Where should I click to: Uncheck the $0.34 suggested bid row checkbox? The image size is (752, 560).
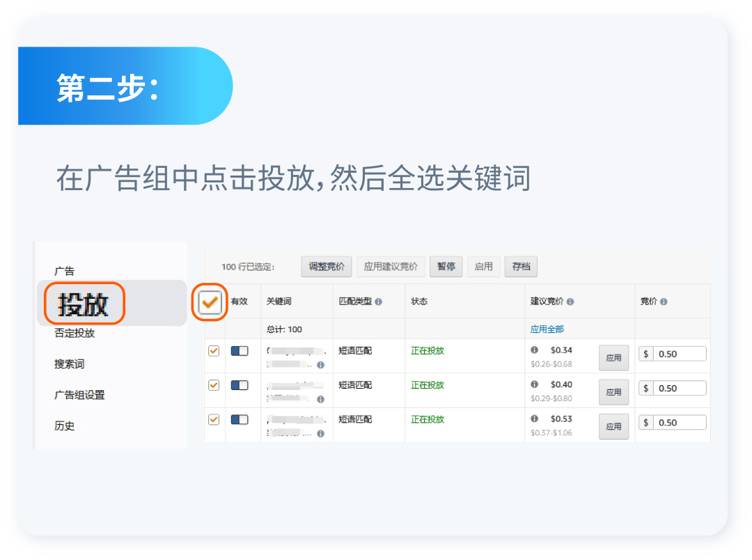pyautogui.click(x=214, y=351)
